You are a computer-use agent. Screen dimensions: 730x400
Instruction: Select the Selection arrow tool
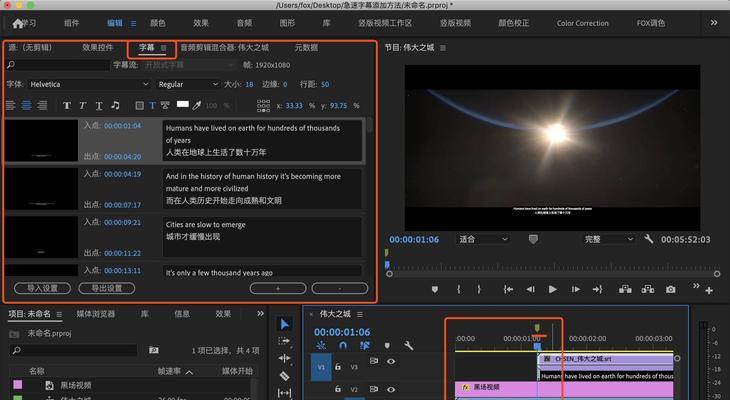click(x=284, y=323)
